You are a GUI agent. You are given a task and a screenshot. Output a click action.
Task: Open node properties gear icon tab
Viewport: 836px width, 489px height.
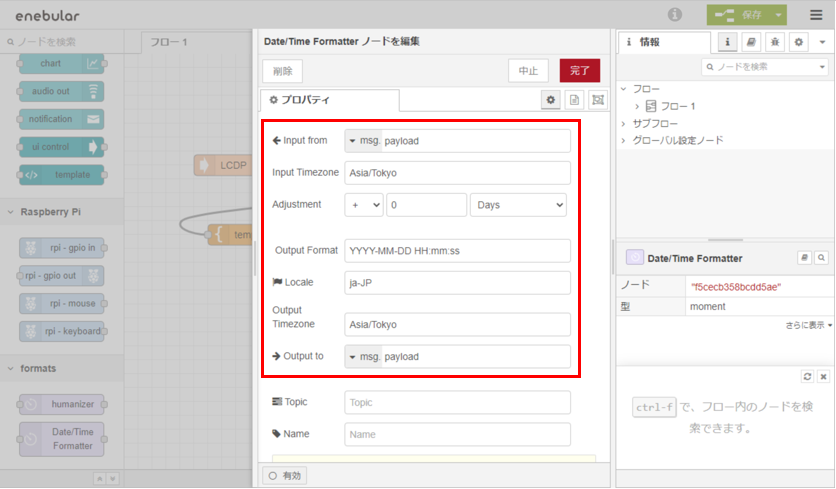tap(551, 100)
